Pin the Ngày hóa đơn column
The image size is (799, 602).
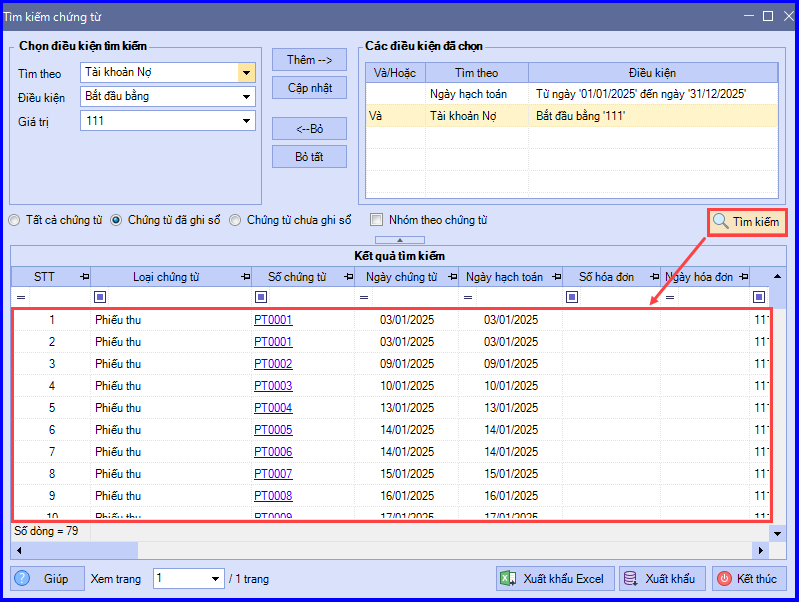(744, 277)
